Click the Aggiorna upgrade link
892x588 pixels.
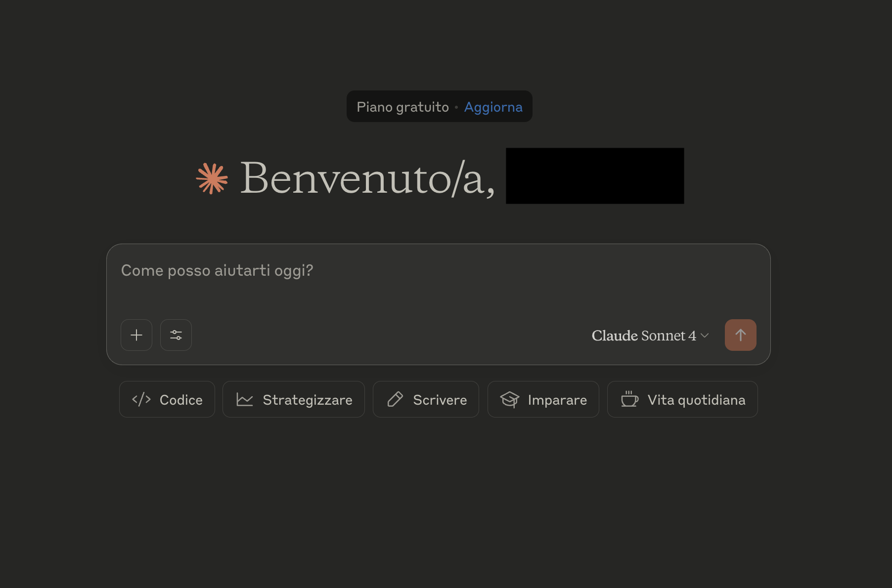coord(493,107)
